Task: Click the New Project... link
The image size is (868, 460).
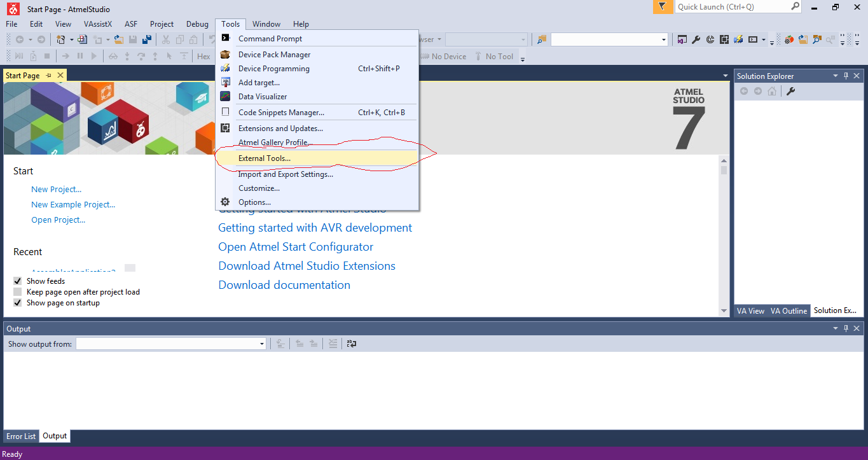Action: pos(57,189)
